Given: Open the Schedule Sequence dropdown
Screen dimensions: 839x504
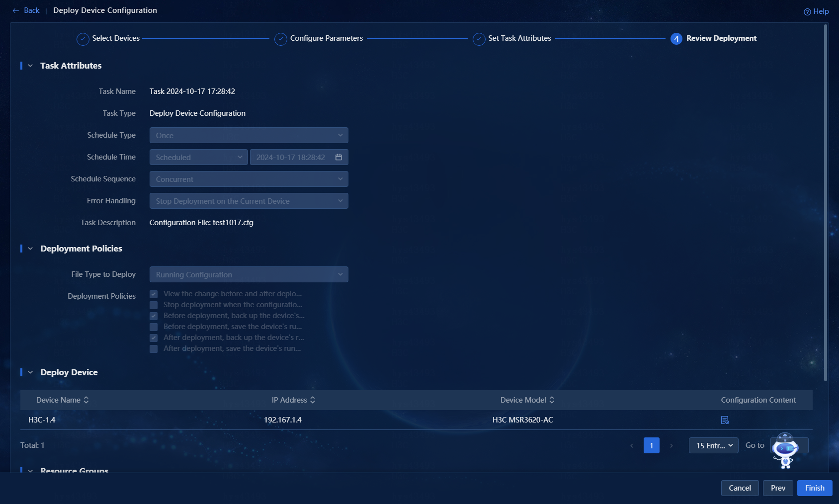Looking at the screenshot, I should [249, 179].
